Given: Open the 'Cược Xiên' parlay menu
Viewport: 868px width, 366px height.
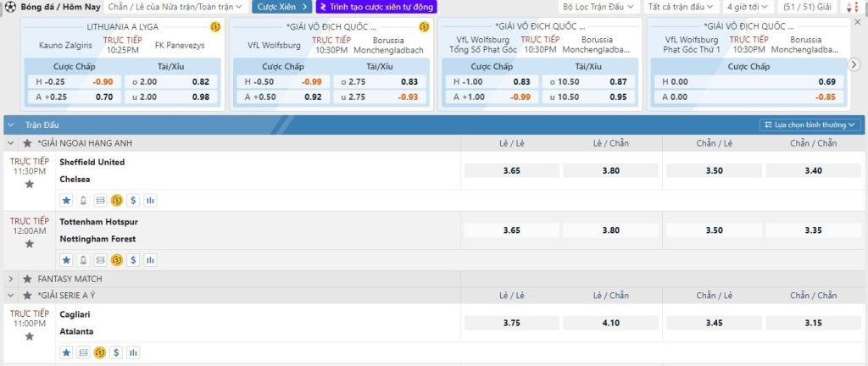Looking at the screenshot, I should [281, 7].
